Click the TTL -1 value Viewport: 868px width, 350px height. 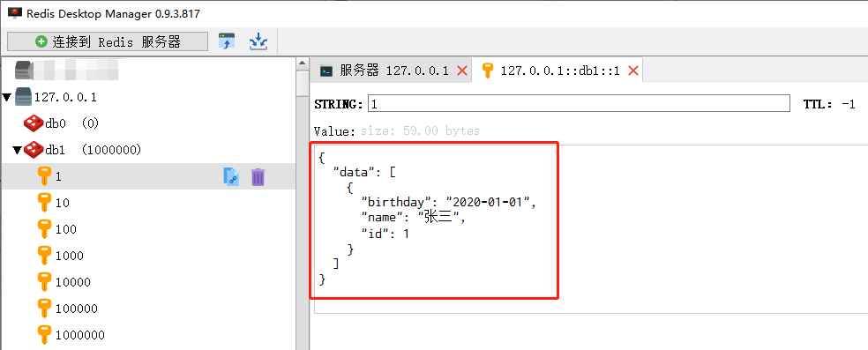[x=848, y=104]
